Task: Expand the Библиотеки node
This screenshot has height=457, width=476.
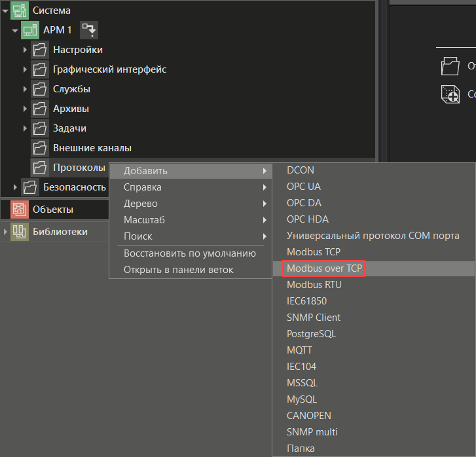Action: pyautogui.click(x=5, y=232)
